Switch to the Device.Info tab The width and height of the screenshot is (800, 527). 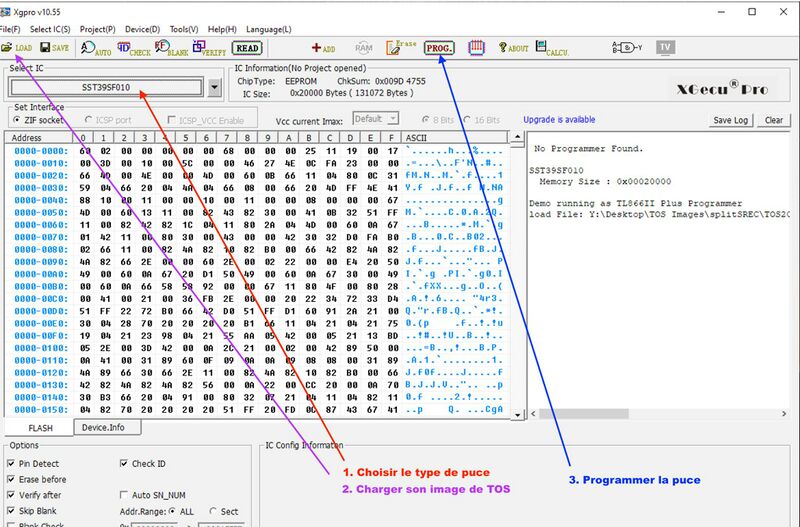click(108, 428)
